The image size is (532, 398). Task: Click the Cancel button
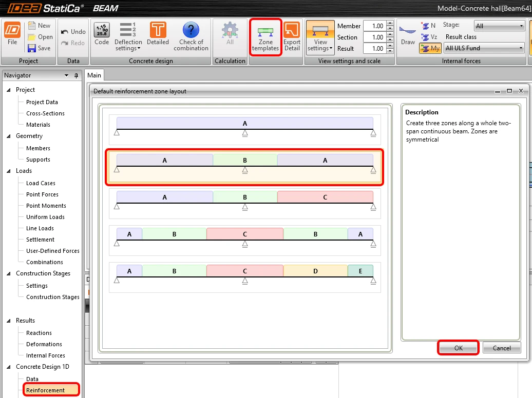pos(502,348)
